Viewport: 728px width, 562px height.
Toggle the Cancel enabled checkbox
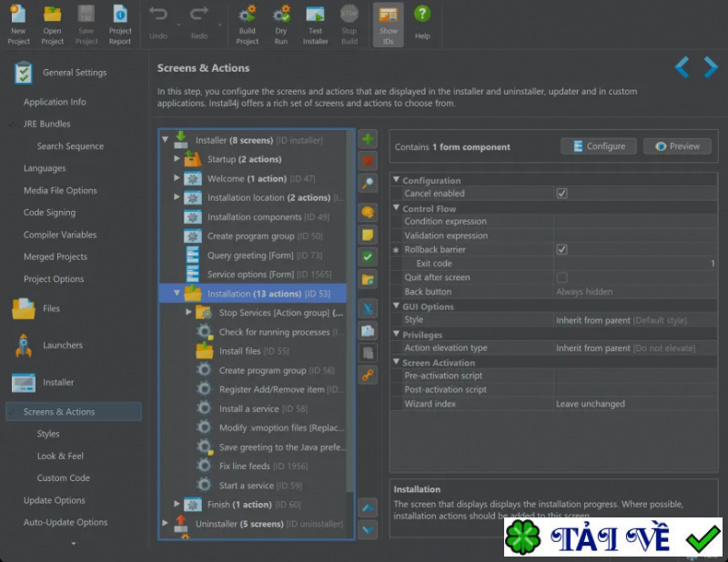[561, 194]
